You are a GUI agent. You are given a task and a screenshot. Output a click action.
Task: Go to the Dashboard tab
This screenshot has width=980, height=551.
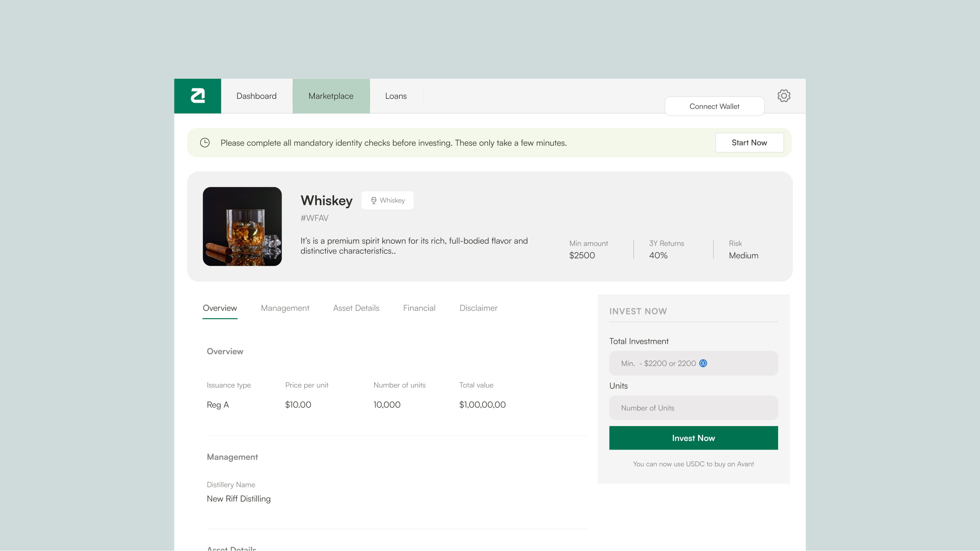click(256, 96)
